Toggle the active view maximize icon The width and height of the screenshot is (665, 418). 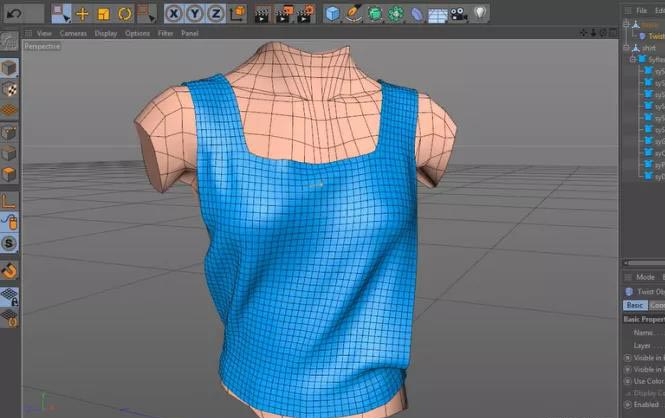tap(613, 33)
